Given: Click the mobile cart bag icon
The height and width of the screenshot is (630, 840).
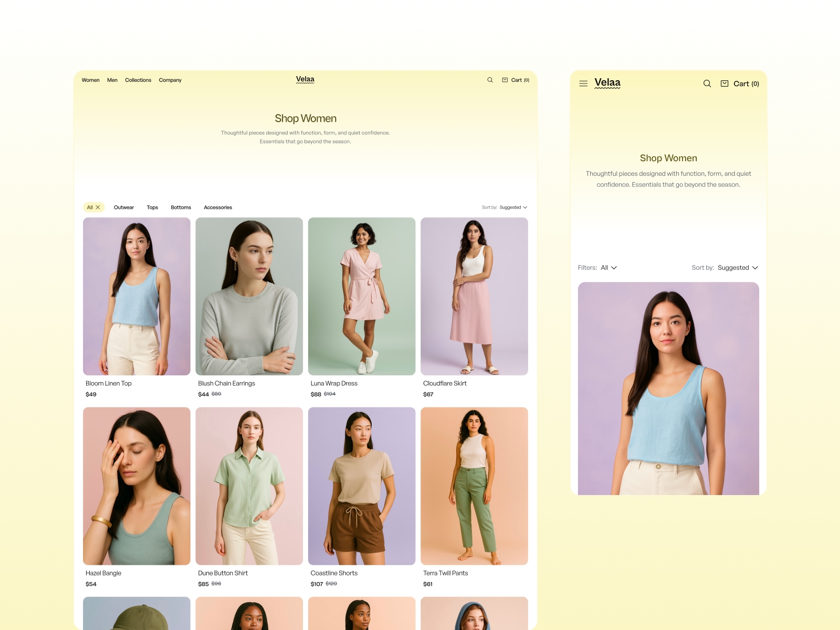Looking at the screenshot, I should (x=724, y=83).
